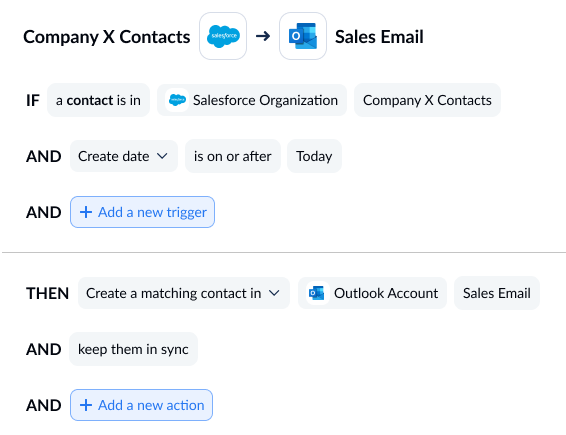Add a new trigger

[x=142, y=212]
